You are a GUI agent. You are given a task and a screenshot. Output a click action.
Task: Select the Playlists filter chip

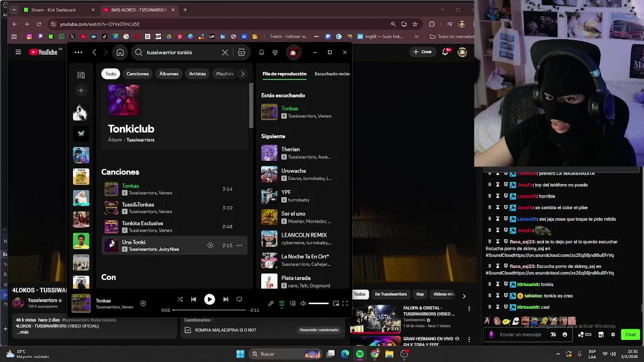pos(225,74)
